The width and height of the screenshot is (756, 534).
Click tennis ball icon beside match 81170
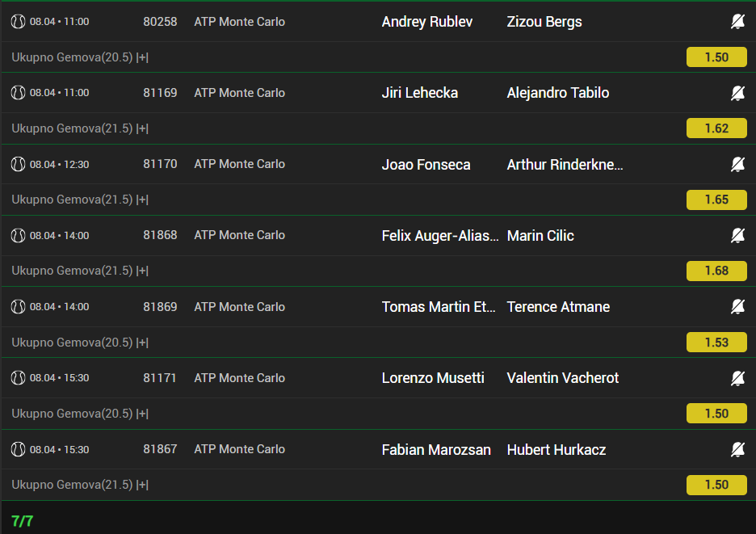click(x=19, y=164)
